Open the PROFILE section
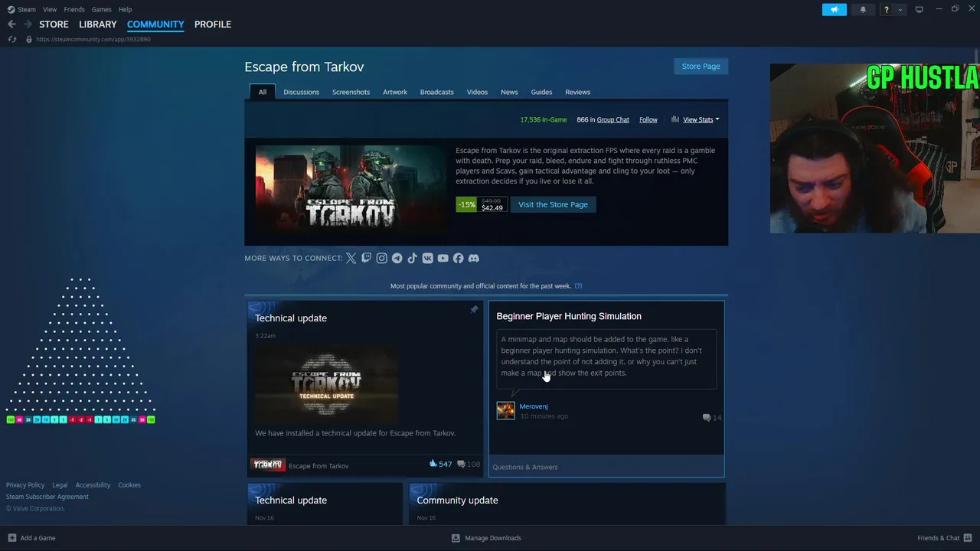 coord(213,24)
